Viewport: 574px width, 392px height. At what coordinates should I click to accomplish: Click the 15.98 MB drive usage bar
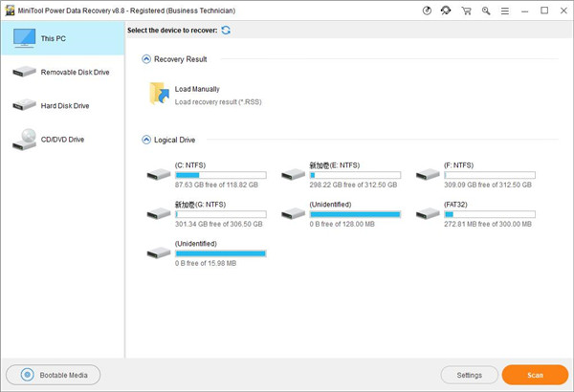[x=221, y=253]
